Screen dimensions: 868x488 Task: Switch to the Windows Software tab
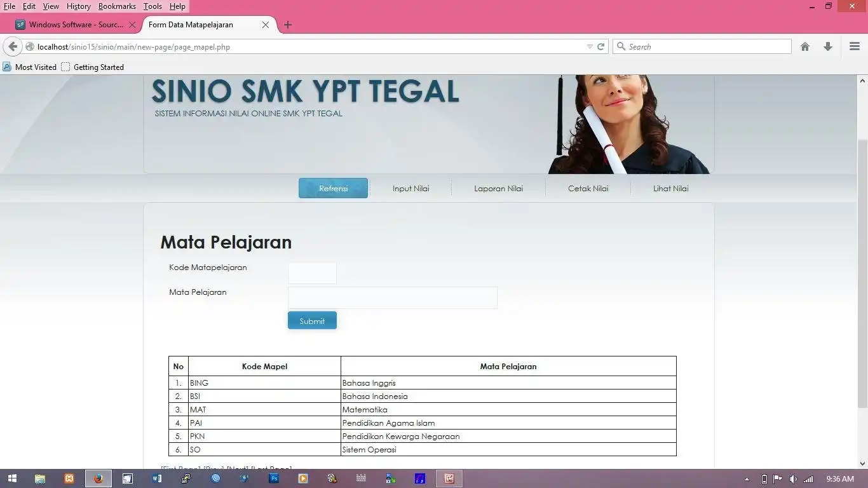[76, 25]
